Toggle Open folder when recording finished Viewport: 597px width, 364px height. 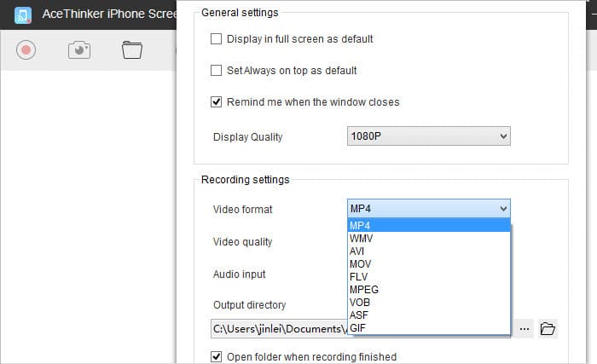point(217,357)
